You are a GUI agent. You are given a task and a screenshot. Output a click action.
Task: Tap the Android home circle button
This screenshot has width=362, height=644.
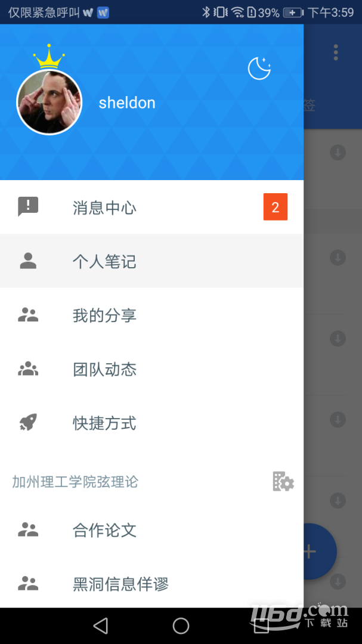pos(181,626)
